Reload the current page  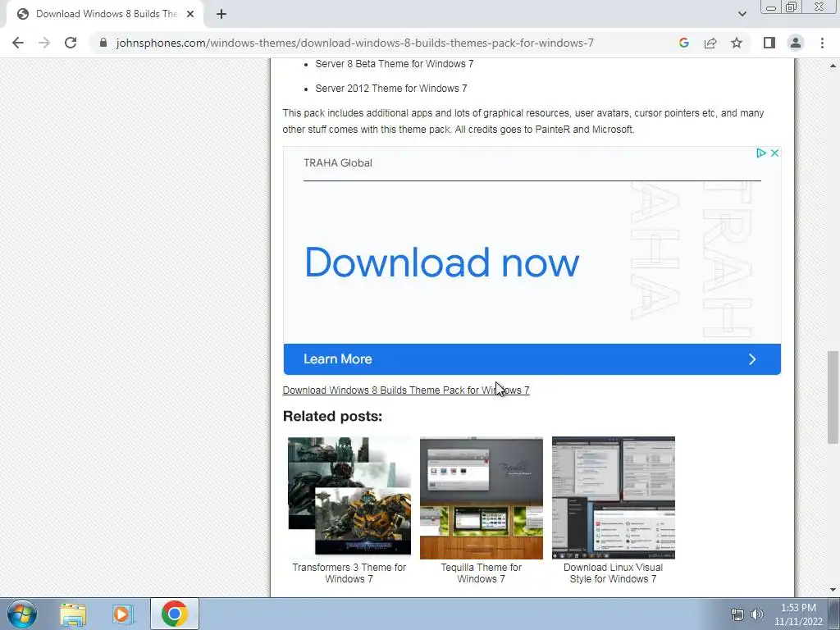pyautogui.click(x=71, y=43)
